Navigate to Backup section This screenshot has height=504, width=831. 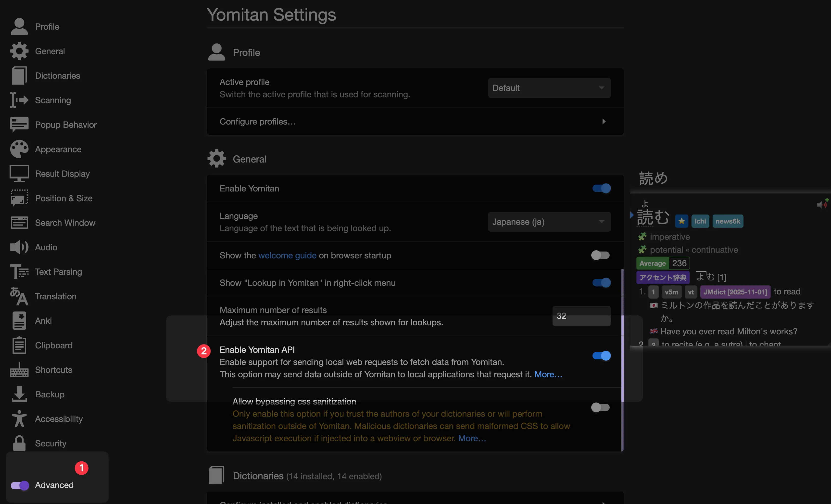point(50,394)
